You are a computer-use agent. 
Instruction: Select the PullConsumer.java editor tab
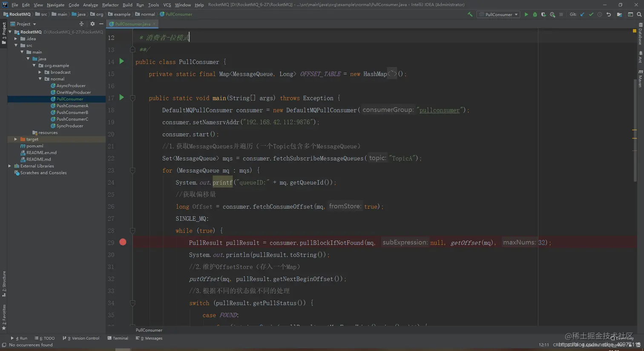point(132,24)
